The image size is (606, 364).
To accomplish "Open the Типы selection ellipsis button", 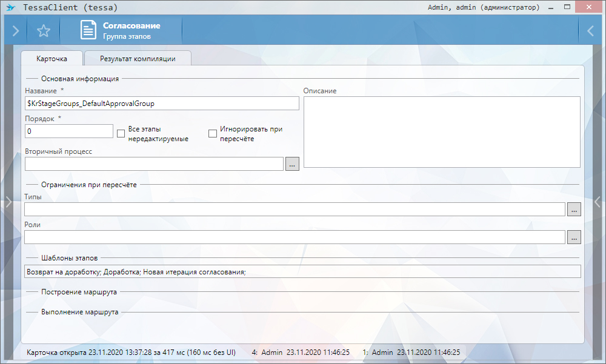I will (x=574, y=209).
